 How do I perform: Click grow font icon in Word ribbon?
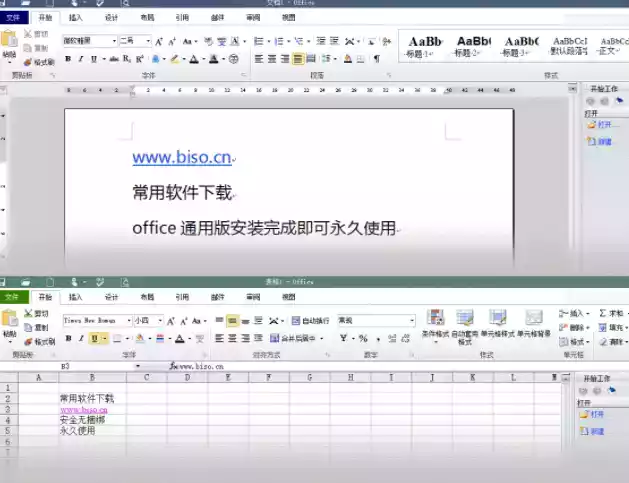click(159, 41)
